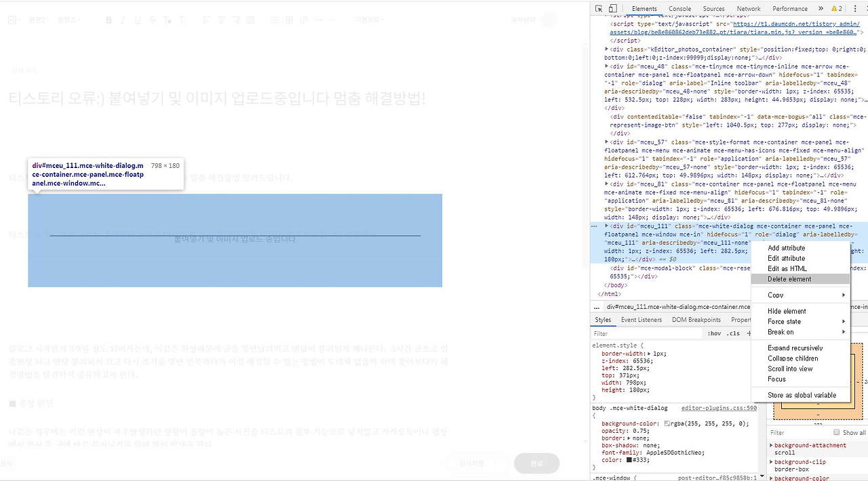Show more DevTools tabs chevron
Image resolution: width=868 pixels, height=481 pixels.
point(821,9)
